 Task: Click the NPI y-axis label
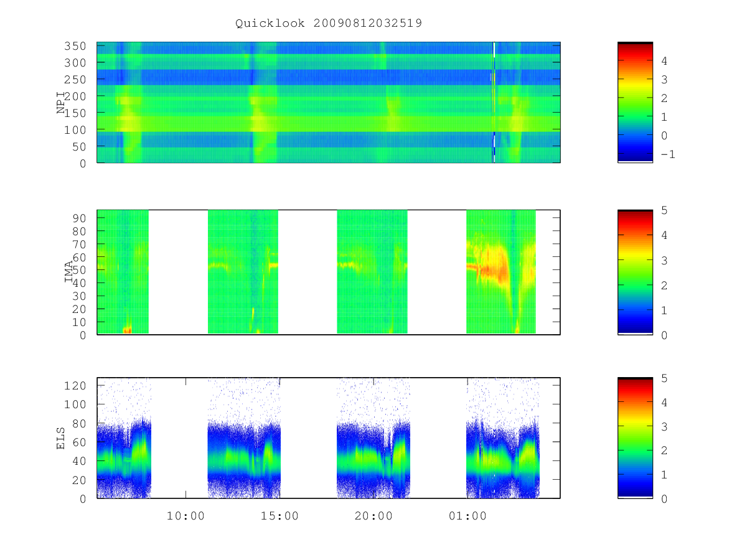coord(61,103)
